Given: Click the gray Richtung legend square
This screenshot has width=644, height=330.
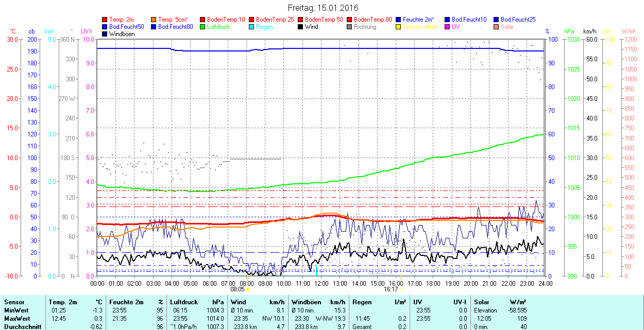Looking at the screenshot, I should click(349, 27).
